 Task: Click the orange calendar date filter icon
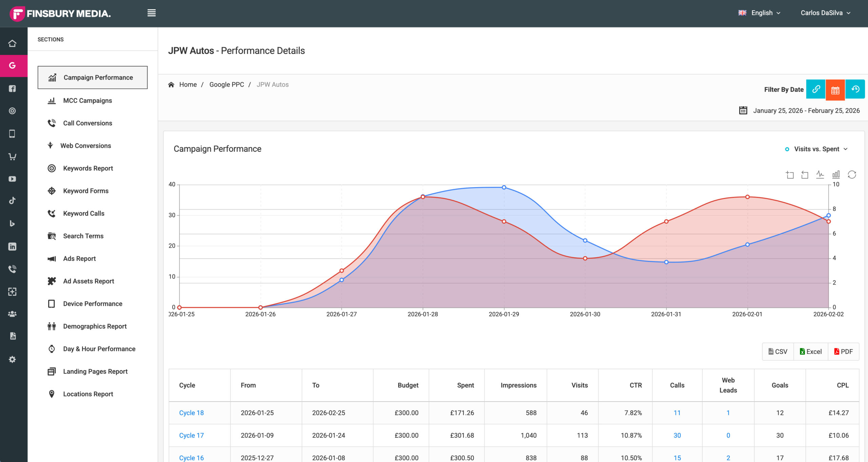click(x=835, y=90)
